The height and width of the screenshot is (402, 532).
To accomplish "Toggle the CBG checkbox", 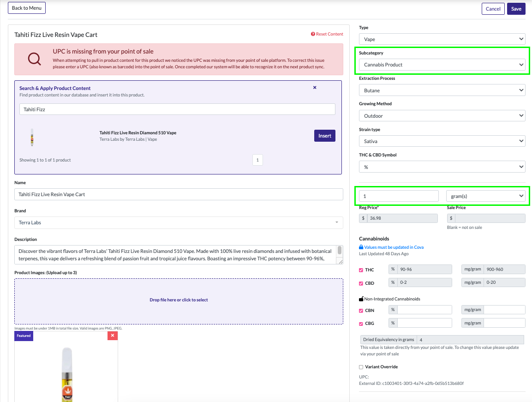I will (x=361, y=324).
